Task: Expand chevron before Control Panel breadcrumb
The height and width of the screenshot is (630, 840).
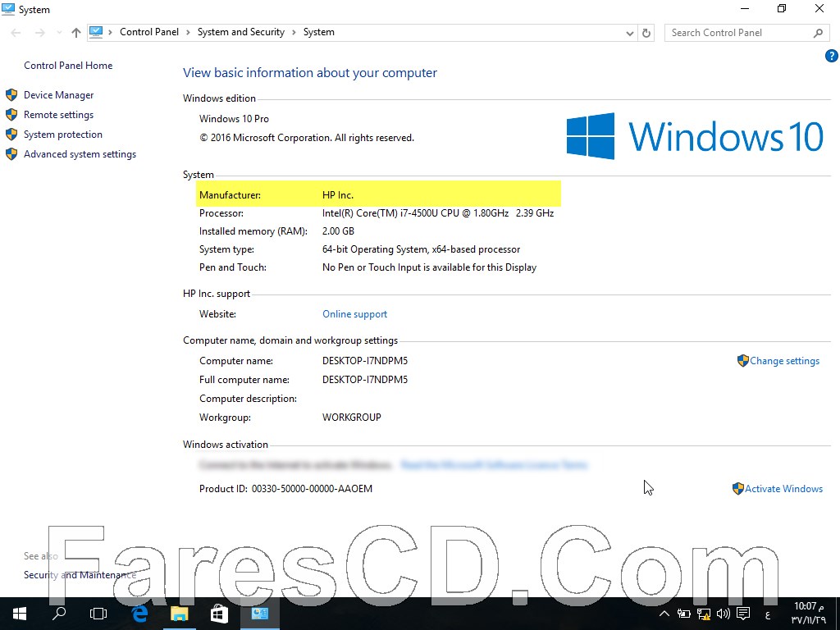Action: coord(111,33)
